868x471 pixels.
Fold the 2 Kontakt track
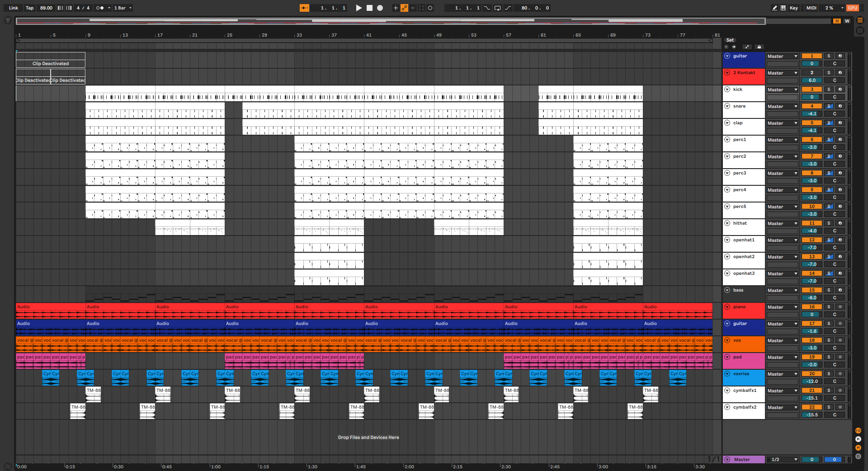pos(727,73)
